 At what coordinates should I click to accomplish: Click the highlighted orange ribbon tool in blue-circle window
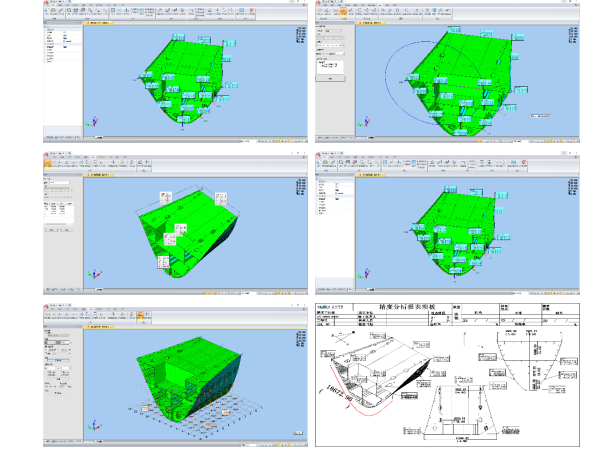343,12
